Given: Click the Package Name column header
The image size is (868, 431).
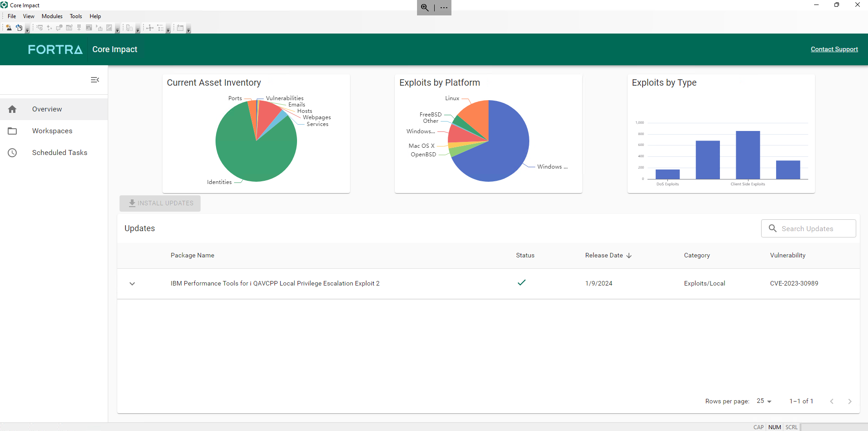Looking at the screenshot, I should point(192,256).
